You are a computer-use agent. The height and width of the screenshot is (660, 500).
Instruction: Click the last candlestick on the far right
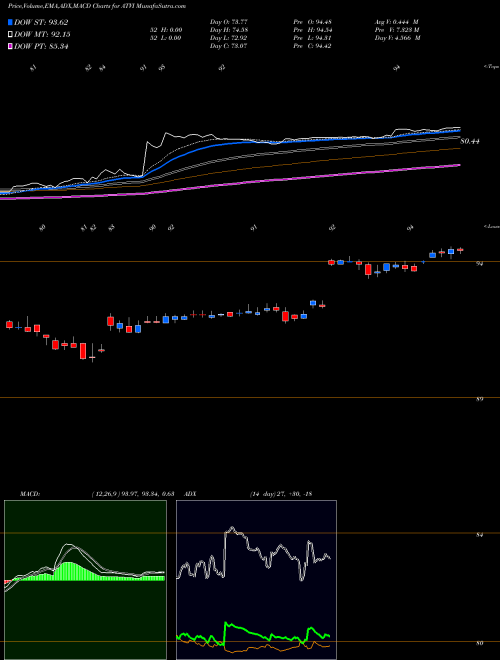tap(460, 250)
